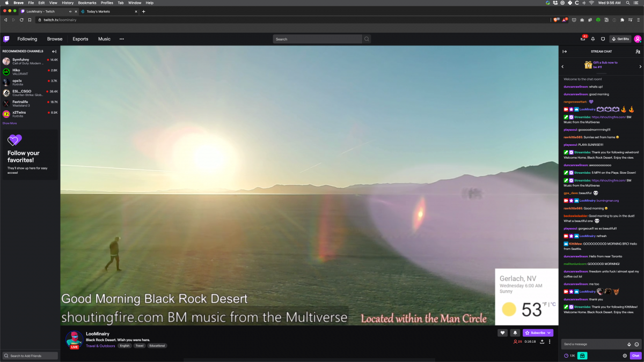The height and width of the screenshot is (362, 644).
Task: Open Hiko VALORANT channel
Action: click(30, 72)
